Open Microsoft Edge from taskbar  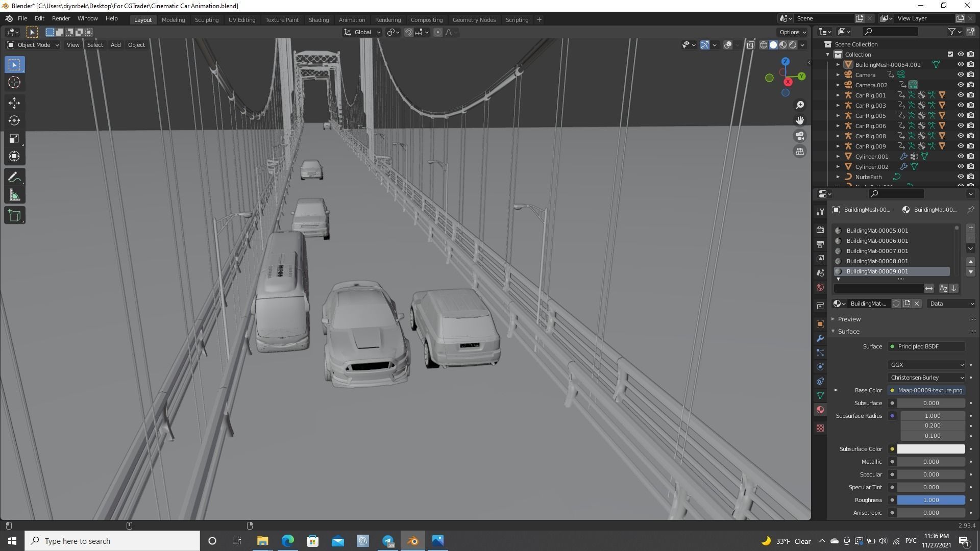click(x=287, y=541)
